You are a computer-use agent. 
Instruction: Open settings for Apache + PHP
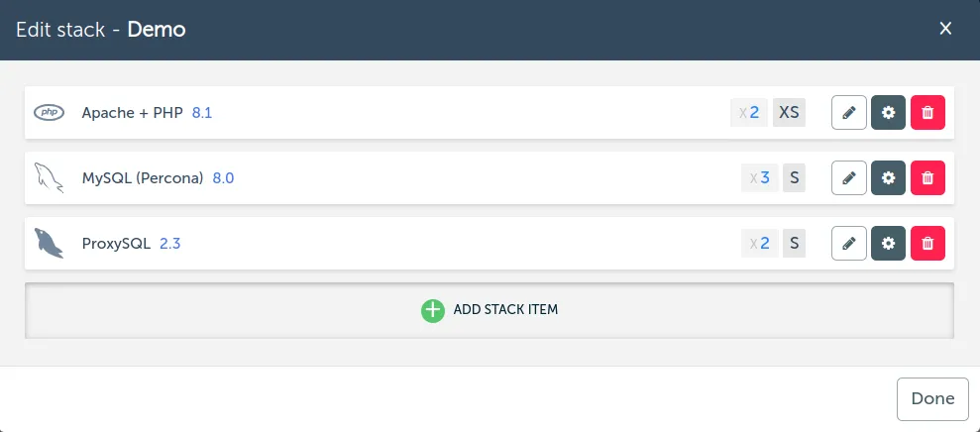click(x=888, y=113)
